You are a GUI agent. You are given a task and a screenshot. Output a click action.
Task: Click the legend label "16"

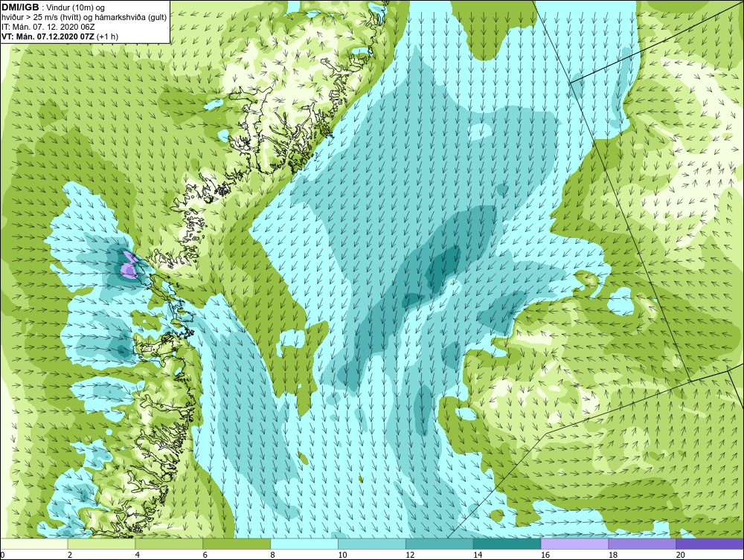[x=545, y=555]
